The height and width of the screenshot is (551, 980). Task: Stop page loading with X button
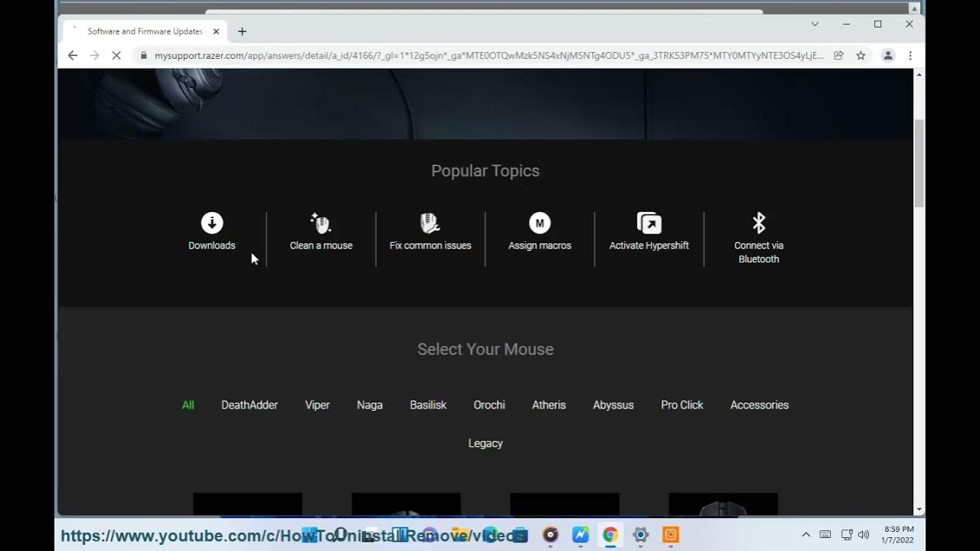(116, 55)
